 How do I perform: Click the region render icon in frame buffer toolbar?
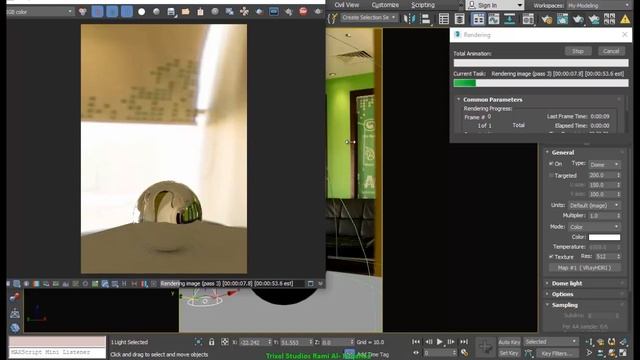pos(274,12)
